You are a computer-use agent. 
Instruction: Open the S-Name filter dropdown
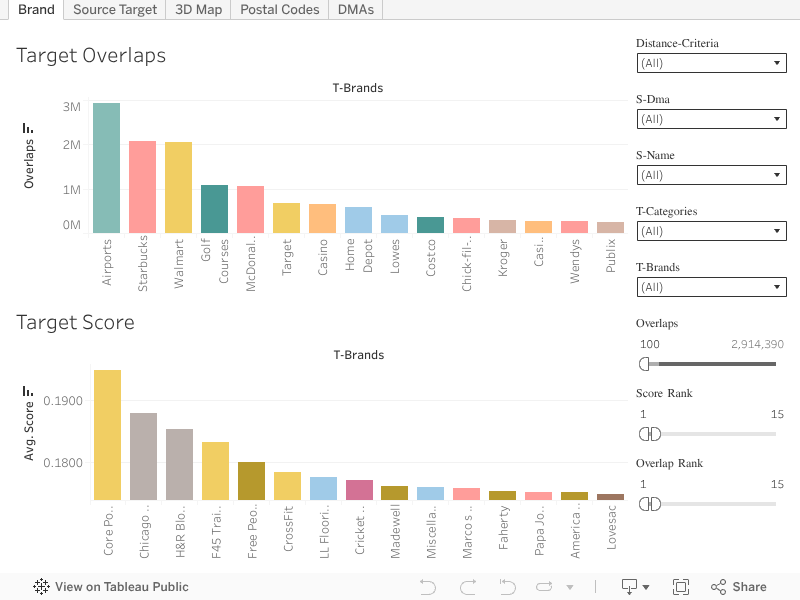(711, 175)
